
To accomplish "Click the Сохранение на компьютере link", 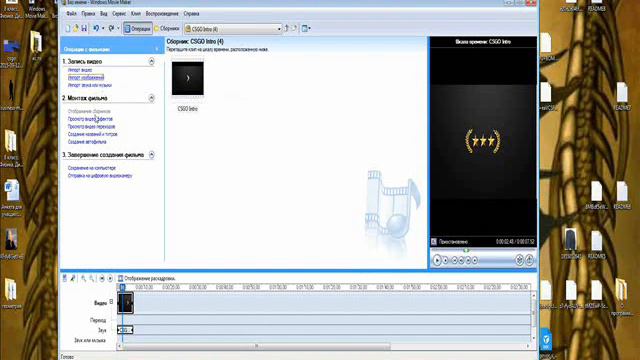I will click(92, 168).
